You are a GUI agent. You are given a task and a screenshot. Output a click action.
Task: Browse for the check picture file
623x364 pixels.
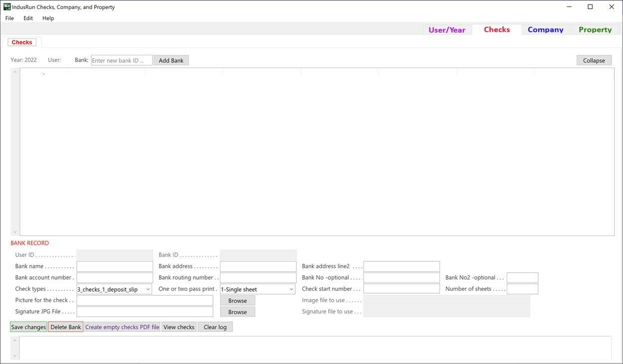(237, 301)
